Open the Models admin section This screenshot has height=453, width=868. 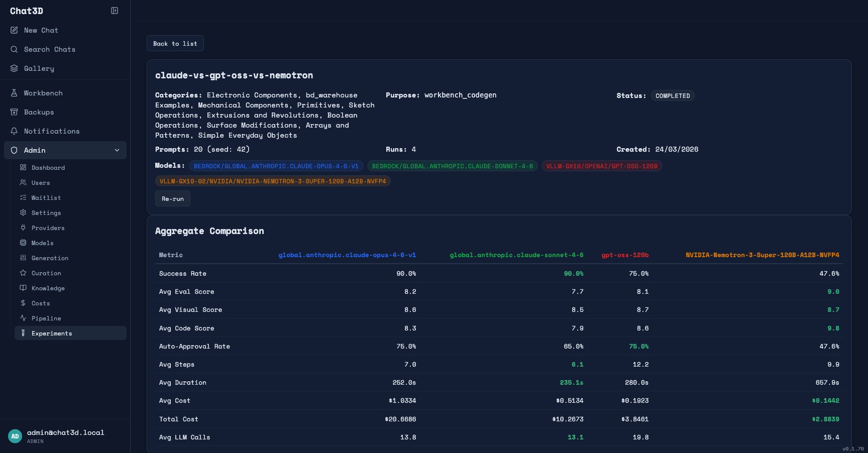tap(43, 243)
